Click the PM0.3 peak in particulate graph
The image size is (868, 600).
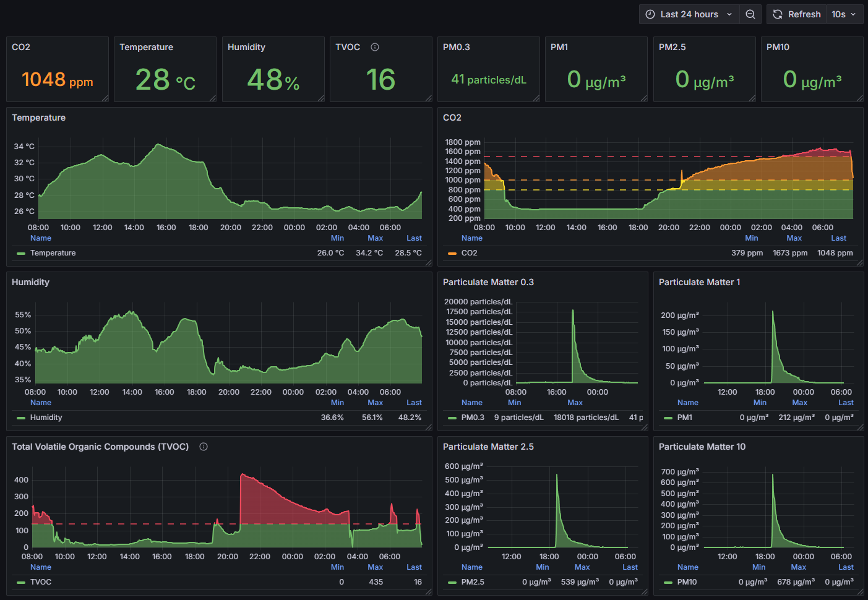point(573,311)
